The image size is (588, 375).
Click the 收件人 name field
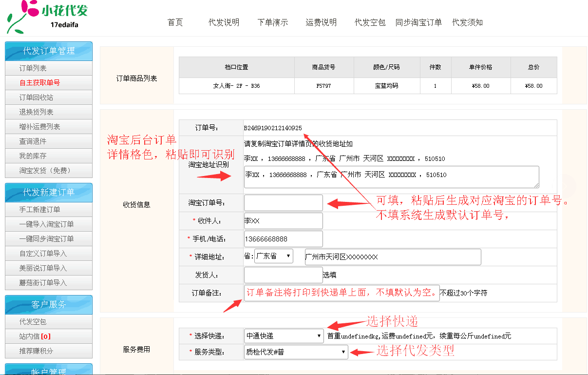[284, 221]
